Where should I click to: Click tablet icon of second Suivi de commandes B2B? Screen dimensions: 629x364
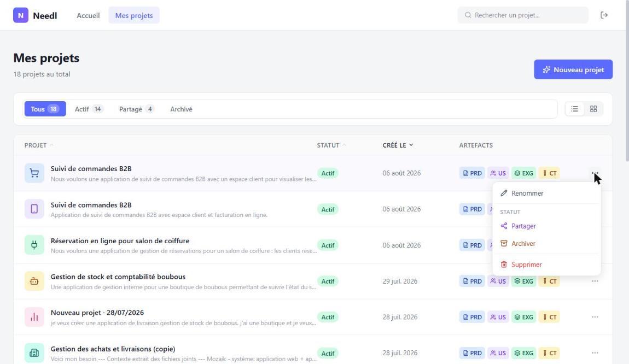point(34,209)
